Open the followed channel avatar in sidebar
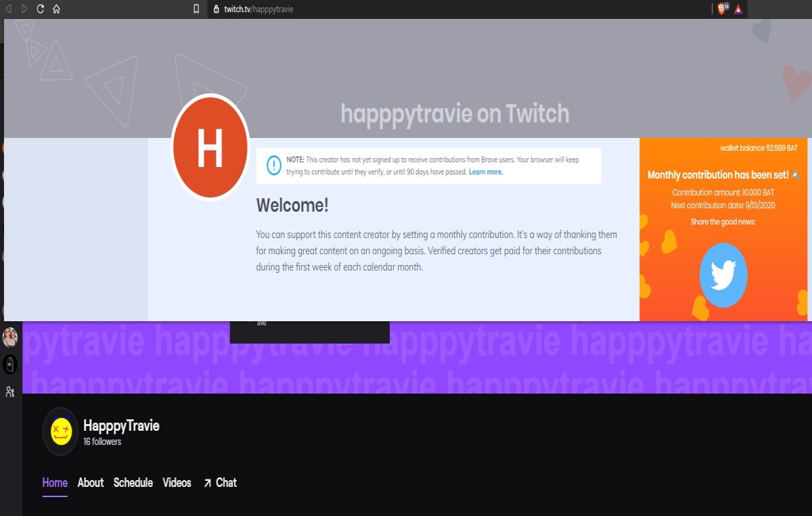 point(10,337)
